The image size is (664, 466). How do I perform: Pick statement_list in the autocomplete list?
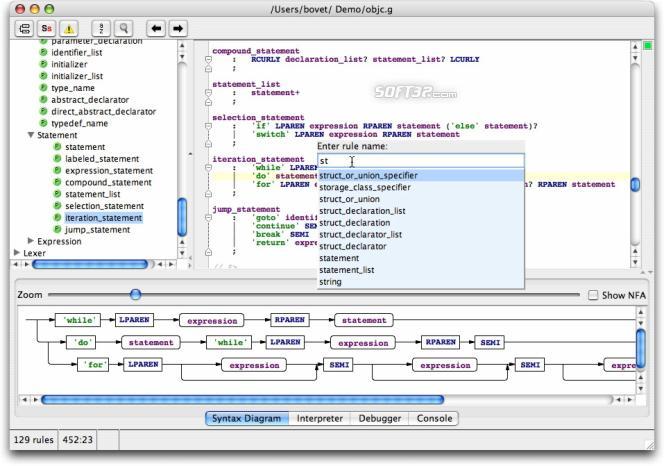347,270
